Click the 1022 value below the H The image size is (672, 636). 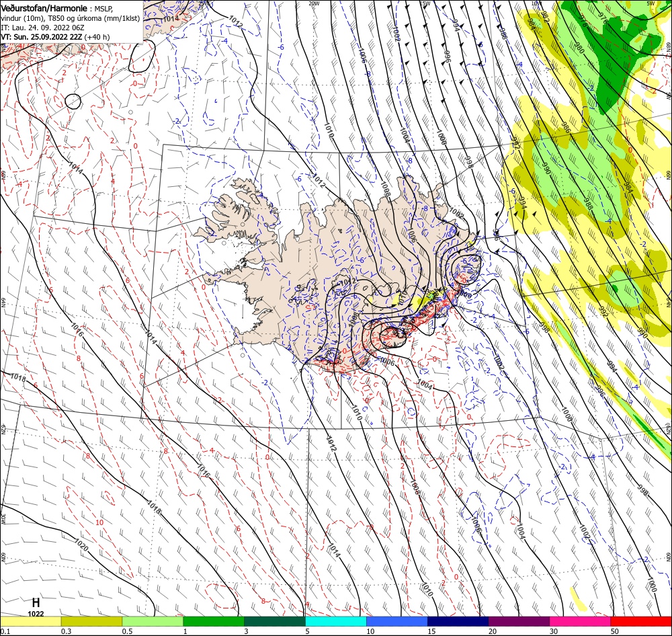coord(36,614)
